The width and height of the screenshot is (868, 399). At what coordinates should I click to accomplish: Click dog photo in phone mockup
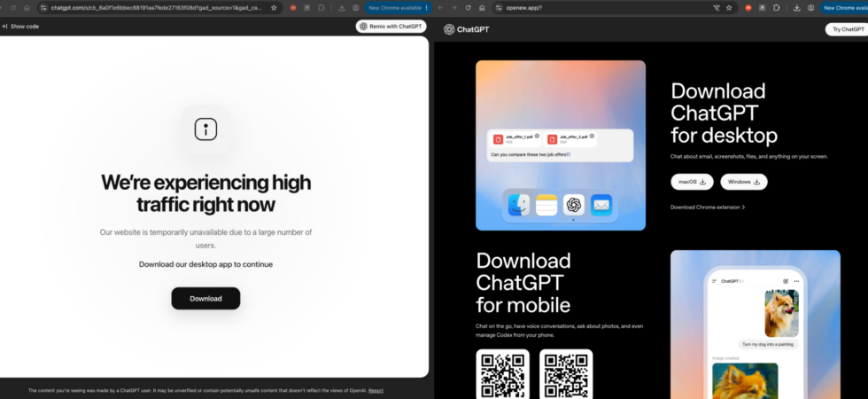point(781,313)
